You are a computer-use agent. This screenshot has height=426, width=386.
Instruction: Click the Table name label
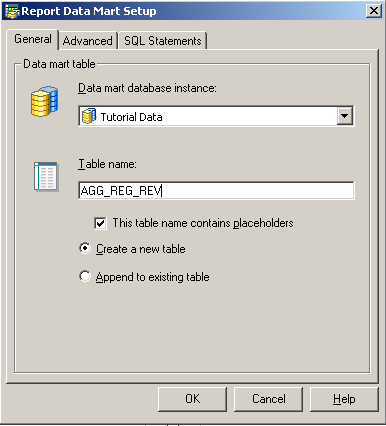pyautogui.click(x=107, y=164)
